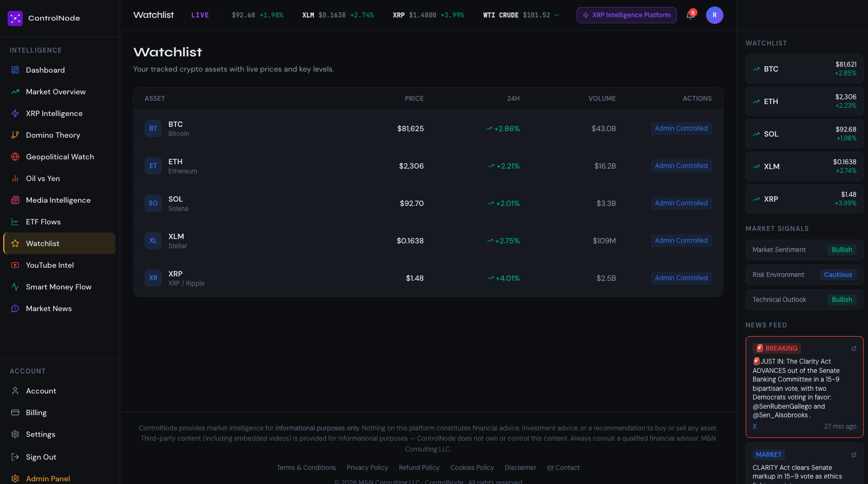Screen dimensions: 868x484
Task: Click the XRP Intelligence Platform button
Action: (626, 15)
